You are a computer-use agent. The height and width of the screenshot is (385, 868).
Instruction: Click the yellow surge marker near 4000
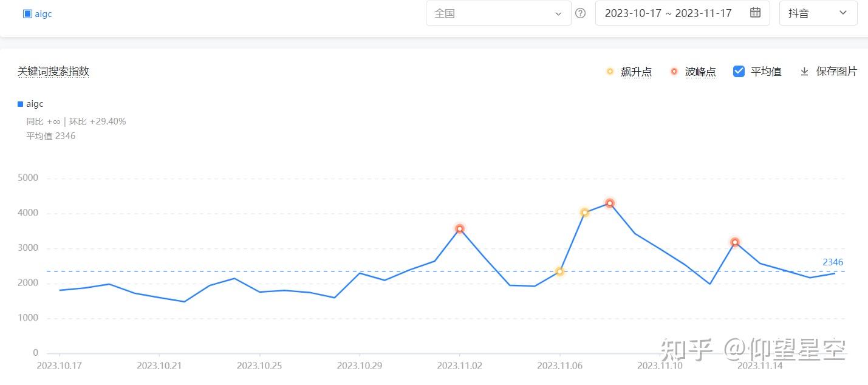coord(584,213)
